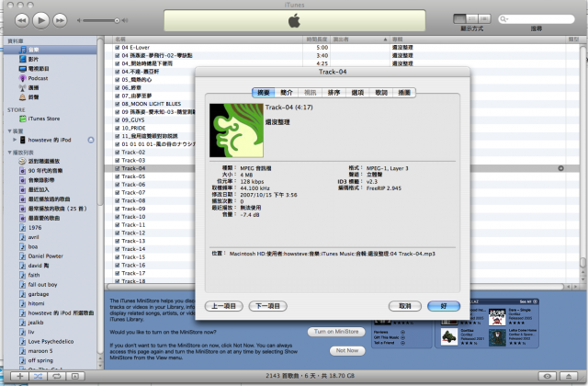Uncheck the Track-05 checkbox

pyautogui.click(x=118, y=176)
